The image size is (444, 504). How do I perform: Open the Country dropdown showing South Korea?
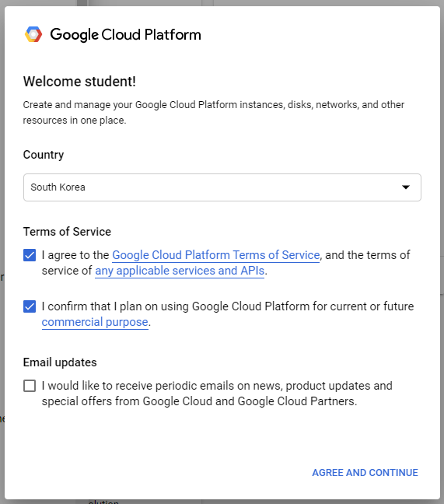[222, 187]
